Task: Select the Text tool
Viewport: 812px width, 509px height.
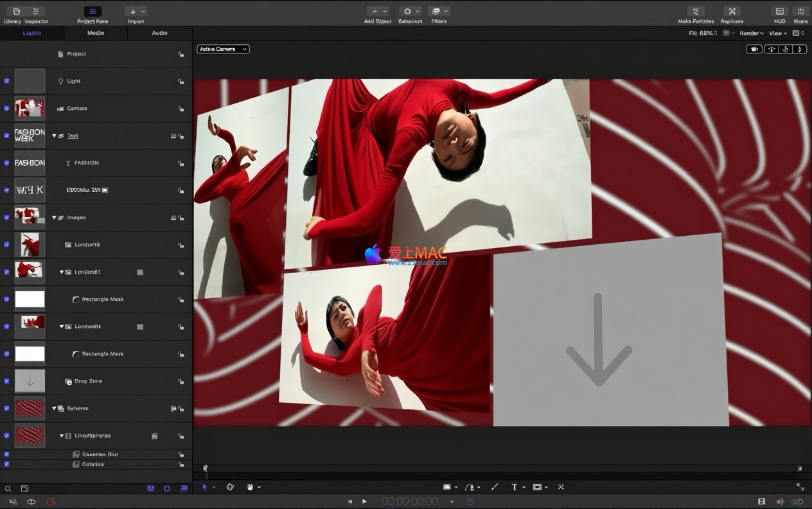Action: tap(514, 487)
